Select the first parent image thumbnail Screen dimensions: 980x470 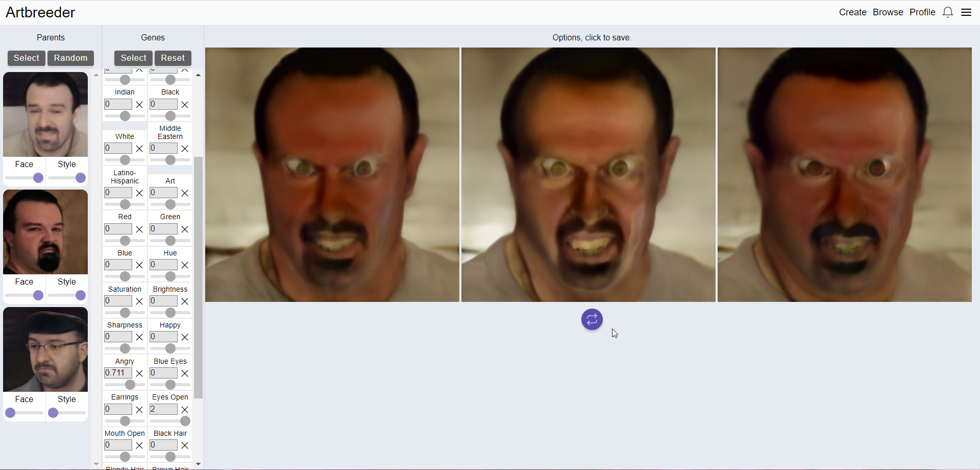[45, 114]
